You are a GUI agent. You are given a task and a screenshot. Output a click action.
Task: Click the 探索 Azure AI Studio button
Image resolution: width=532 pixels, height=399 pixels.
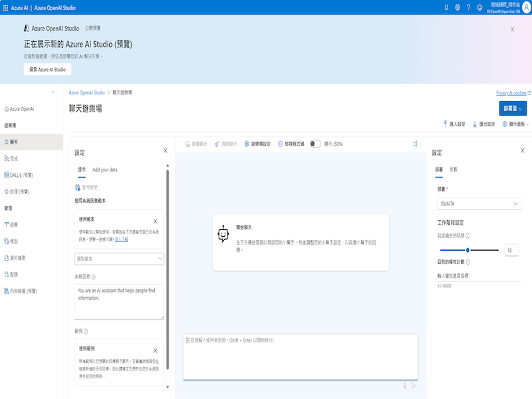(x=47, y=69)
